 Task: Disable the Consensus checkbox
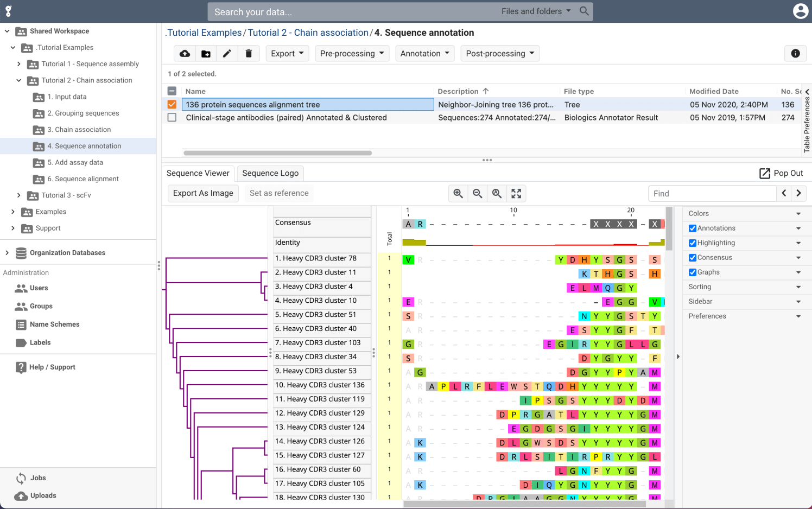[x=693, y=258]
